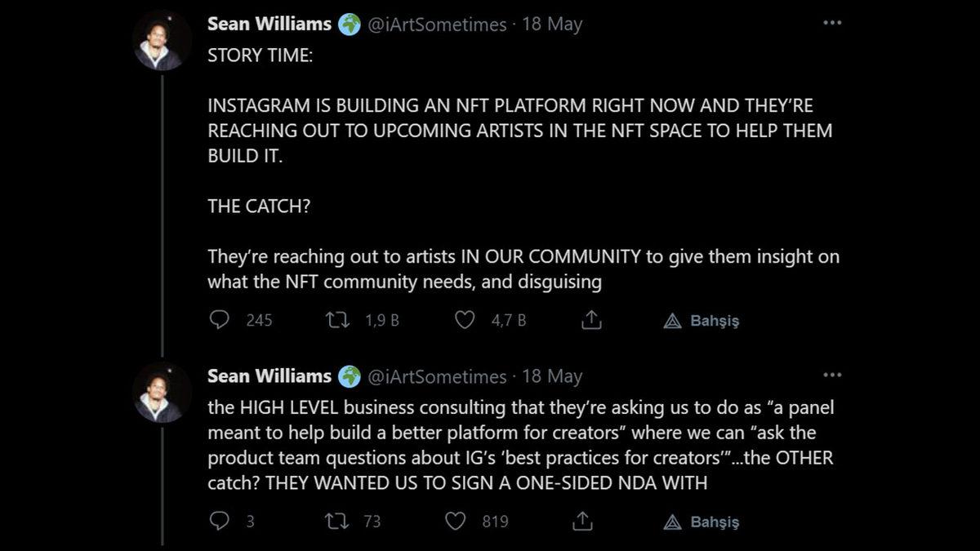Reply to the first STORY TIME tweet

[x=220, y=320]
